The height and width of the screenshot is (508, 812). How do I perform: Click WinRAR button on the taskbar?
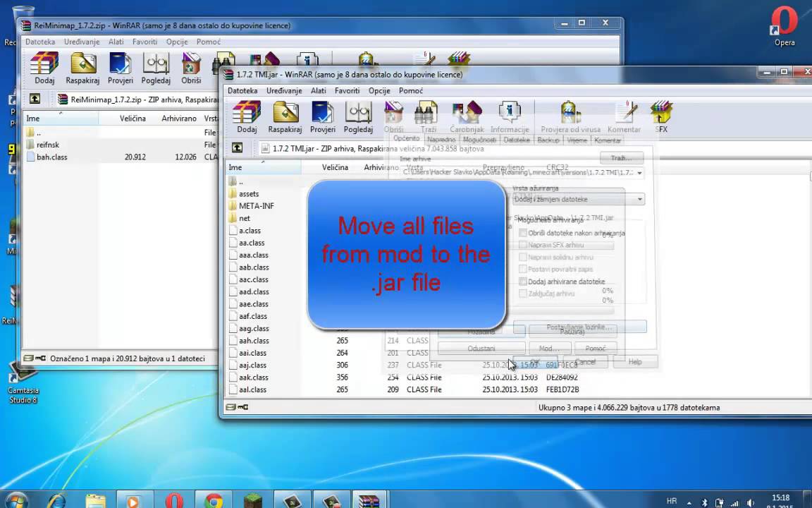tap(370, 501)
